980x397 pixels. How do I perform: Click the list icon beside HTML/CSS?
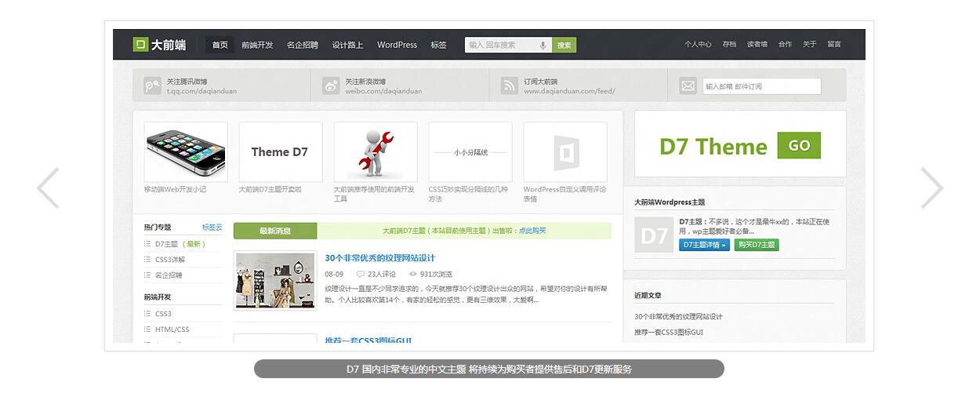coord(147,330)
